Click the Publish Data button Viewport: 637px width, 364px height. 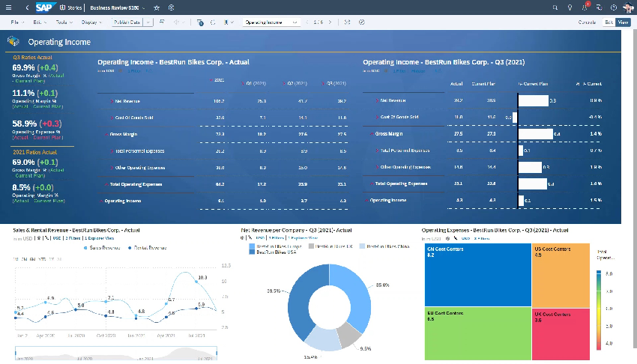pyautogui.click(x=127, y=22)
